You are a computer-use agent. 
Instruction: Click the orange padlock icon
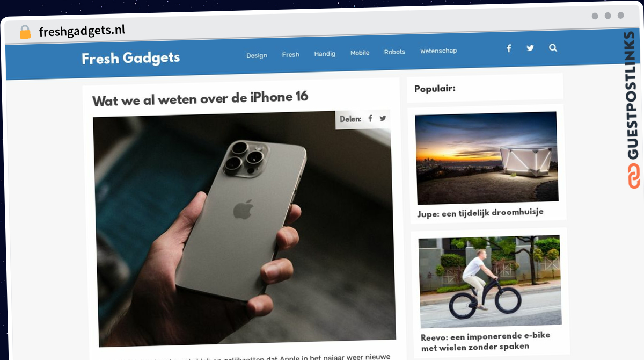pyautogui.click(x=25, y=32)
